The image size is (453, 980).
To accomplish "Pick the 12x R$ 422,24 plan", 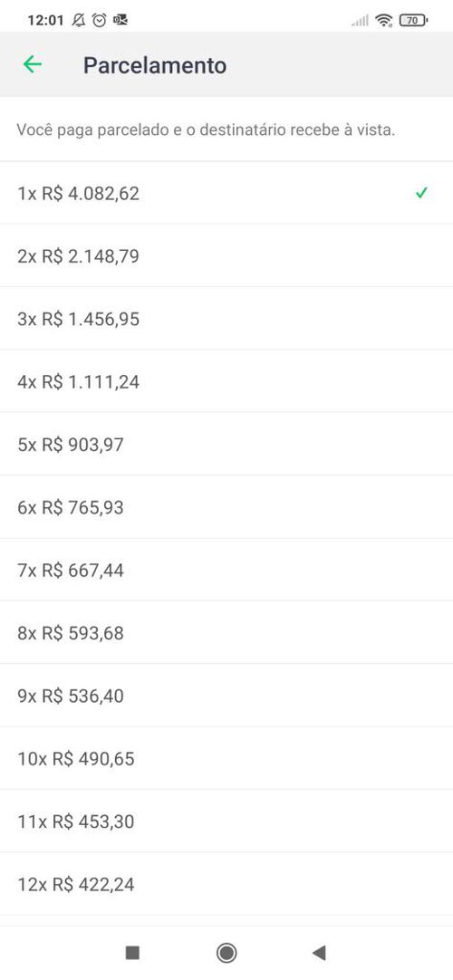I will click(x=226, y=884).
